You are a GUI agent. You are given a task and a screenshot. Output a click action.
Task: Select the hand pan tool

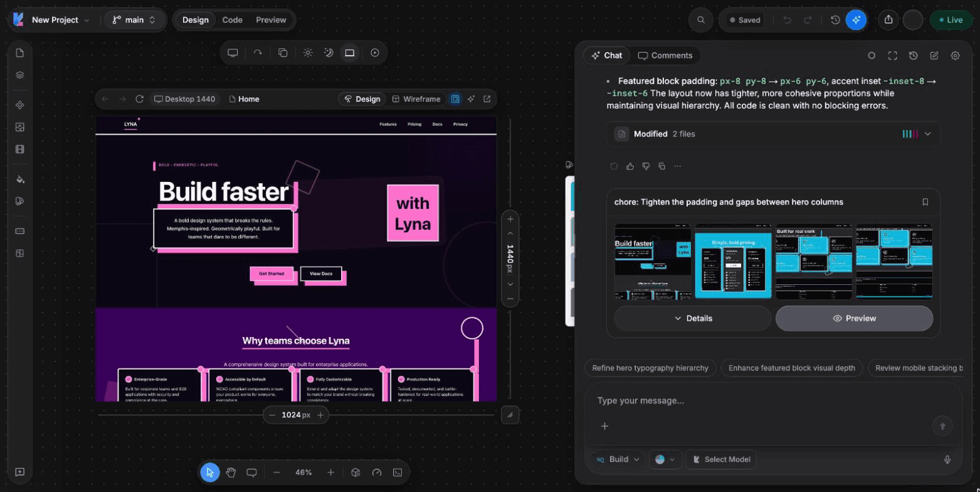click(x=231, y=473)
